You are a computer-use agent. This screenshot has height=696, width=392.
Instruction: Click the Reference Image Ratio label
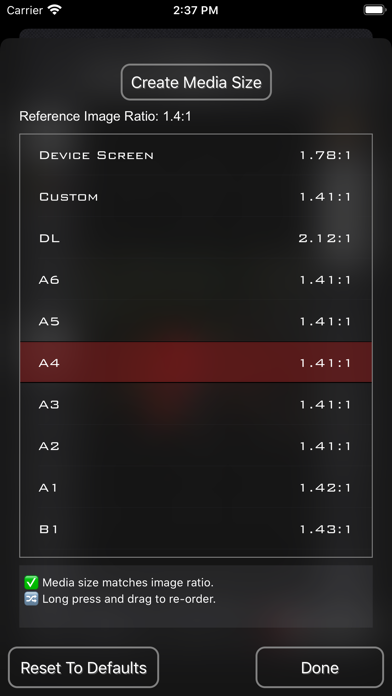[105, 116]
